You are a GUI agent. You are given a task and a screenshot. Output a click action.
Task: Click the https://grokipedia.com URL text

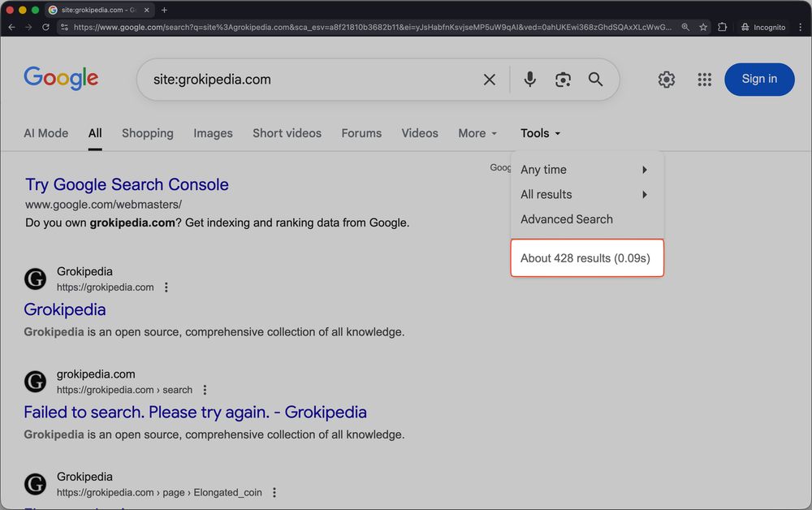[x=105, y=287]
